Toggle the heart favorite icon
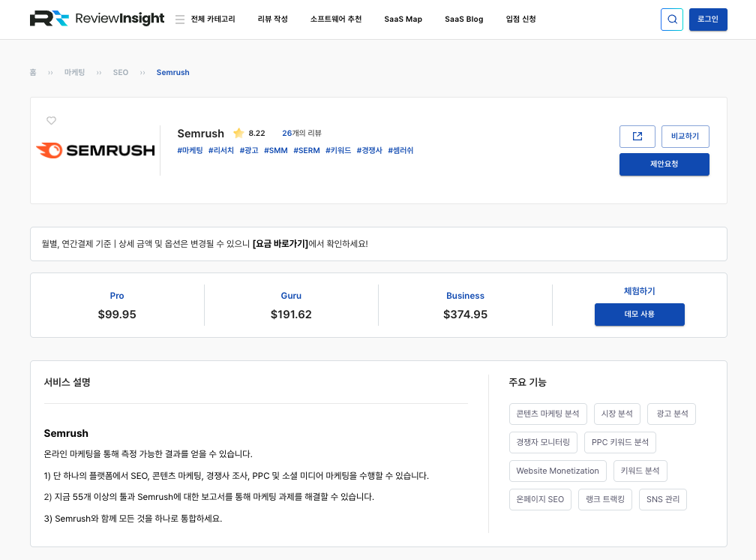756x560 pixels. [52, 121]
